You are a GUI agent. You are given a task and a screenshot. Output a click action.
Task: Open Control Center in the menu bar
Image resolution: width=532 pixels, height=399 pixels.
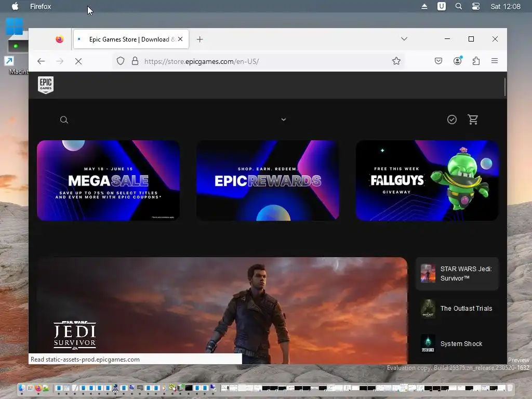[476, 6]
